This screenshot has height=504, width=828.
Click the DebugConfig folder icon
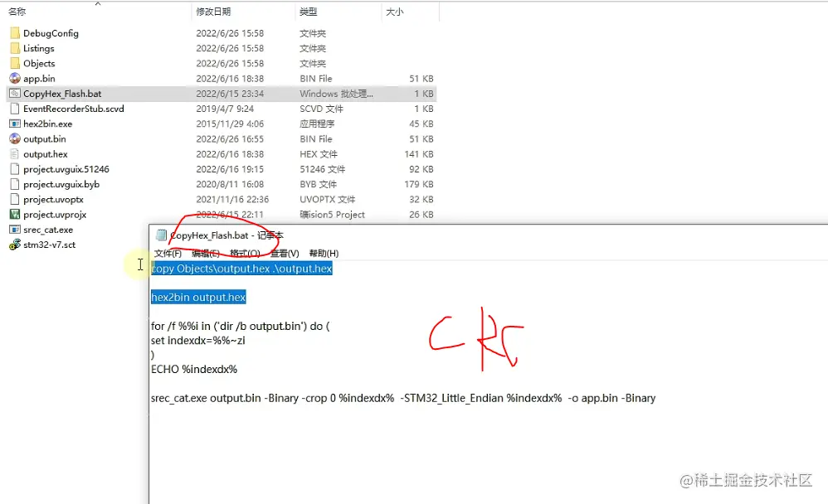click(x=15, y=33)
